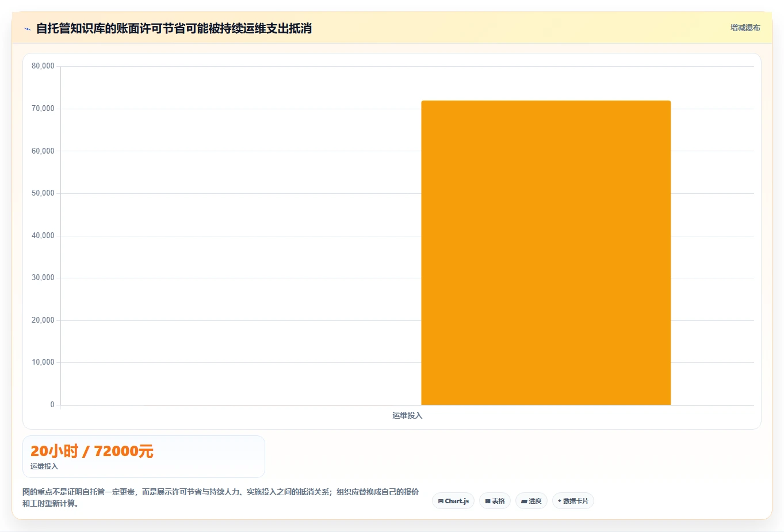This screenshot has width=784, height=532.
Task: Click the 40,000 y-axis label
Action: (43, 236)
